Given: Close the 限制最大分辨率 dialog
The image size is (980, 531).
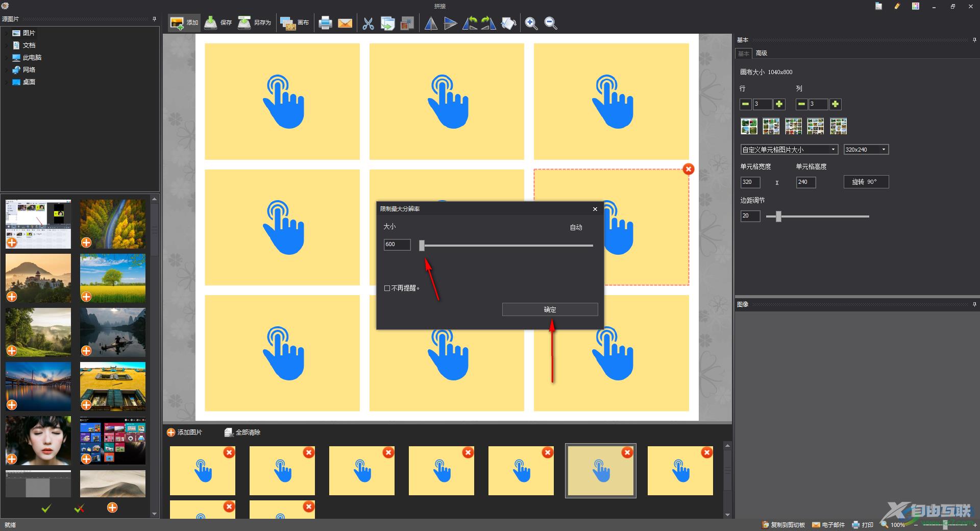Looking at the screenshot, I should tap(595, 209).
